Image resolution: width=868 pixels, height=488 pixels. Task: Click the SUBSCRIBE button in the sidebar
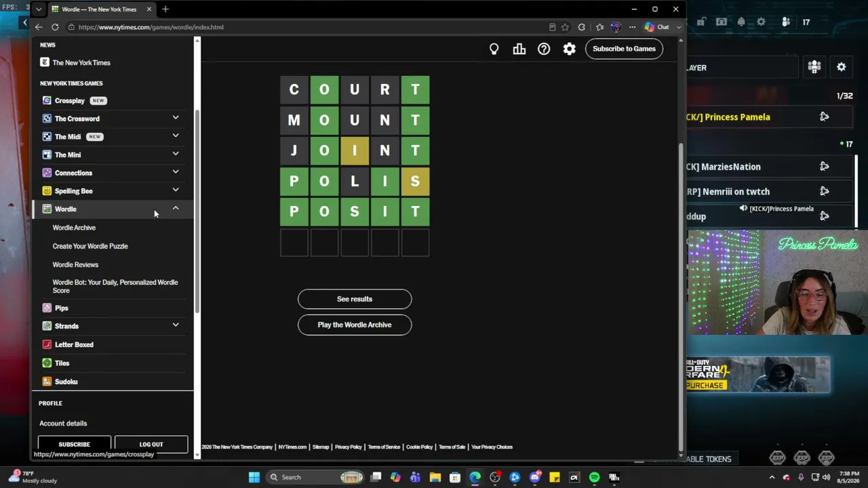[74, 444]
